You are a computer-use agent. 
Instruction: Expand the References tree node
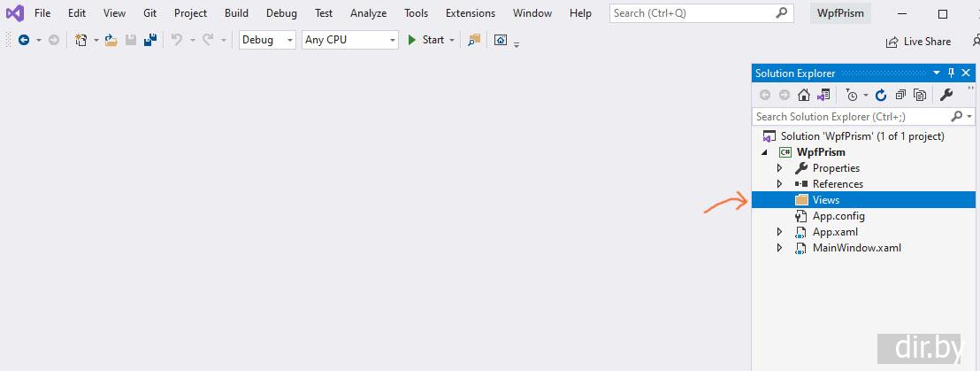tap(778, 184)
